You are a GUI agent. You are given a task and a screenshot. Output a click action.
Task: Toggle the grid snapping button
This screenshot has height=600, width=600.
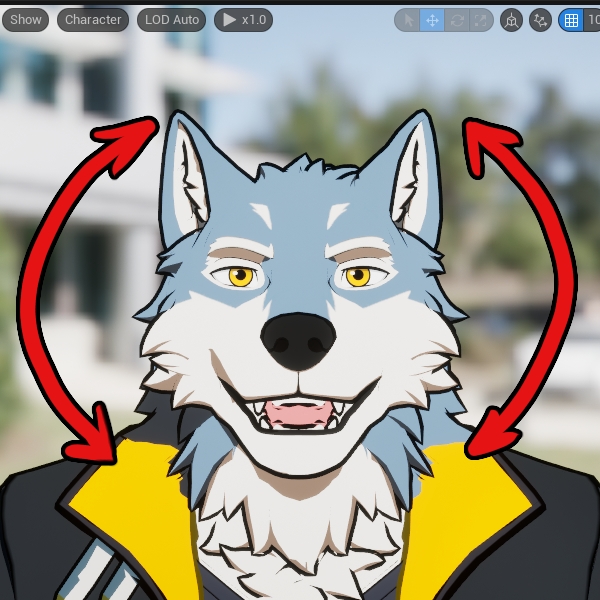[x=571, y=20]
